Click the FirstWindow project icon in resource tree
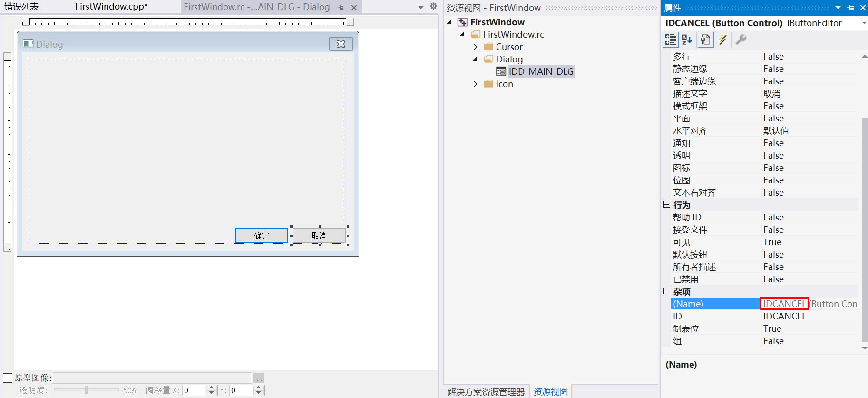 462,22
